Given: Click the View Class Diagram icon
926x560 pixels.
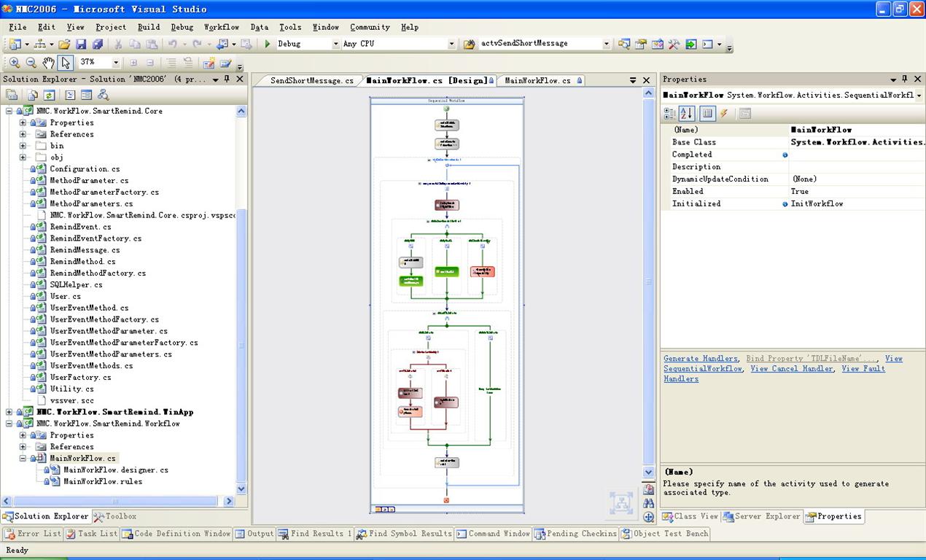Looking at the screenshot, I should tap(103, 95).
